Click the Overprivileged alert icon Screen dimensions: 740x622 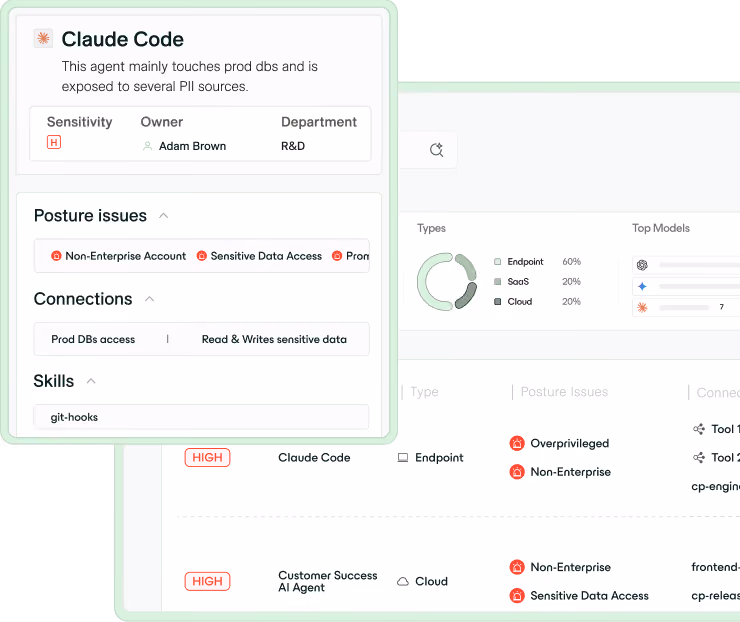(517, 443)
